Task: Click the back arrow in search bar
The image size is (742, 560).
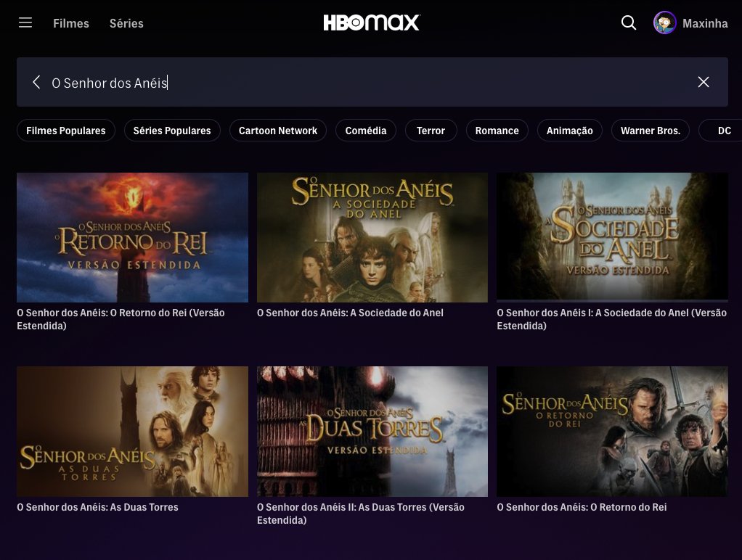Action: (x=36, y=82)
